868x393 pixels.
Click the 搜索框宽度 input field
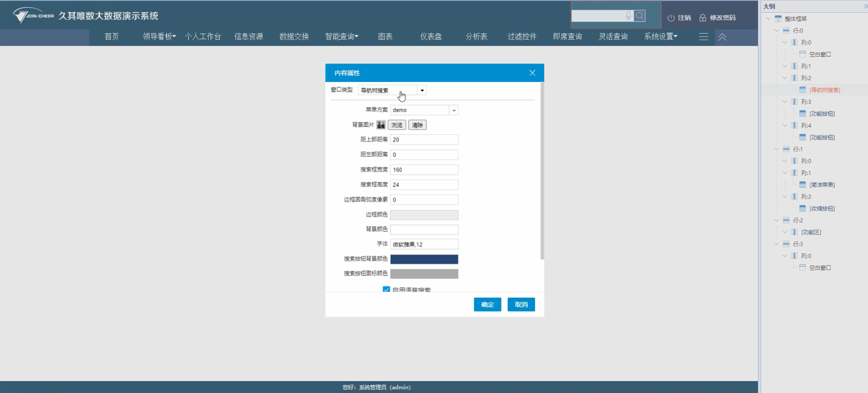pos(424,170)
